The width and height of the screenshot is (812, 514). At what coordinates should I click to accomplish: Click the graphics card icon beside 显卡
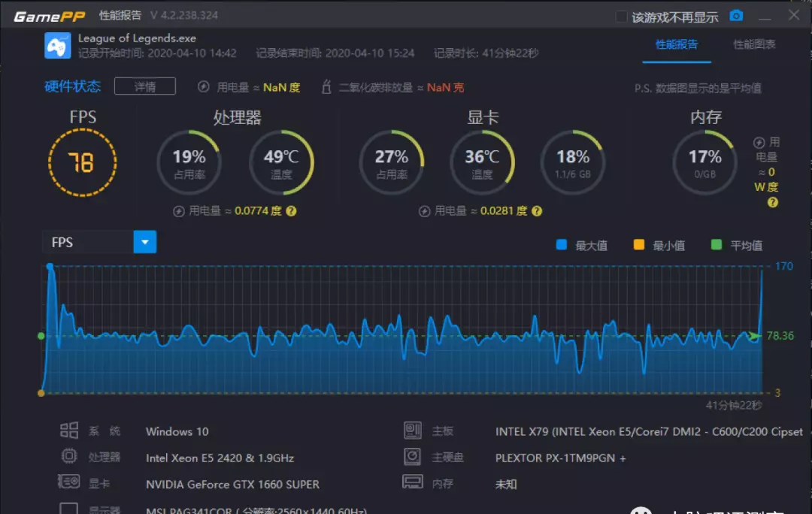69,482
